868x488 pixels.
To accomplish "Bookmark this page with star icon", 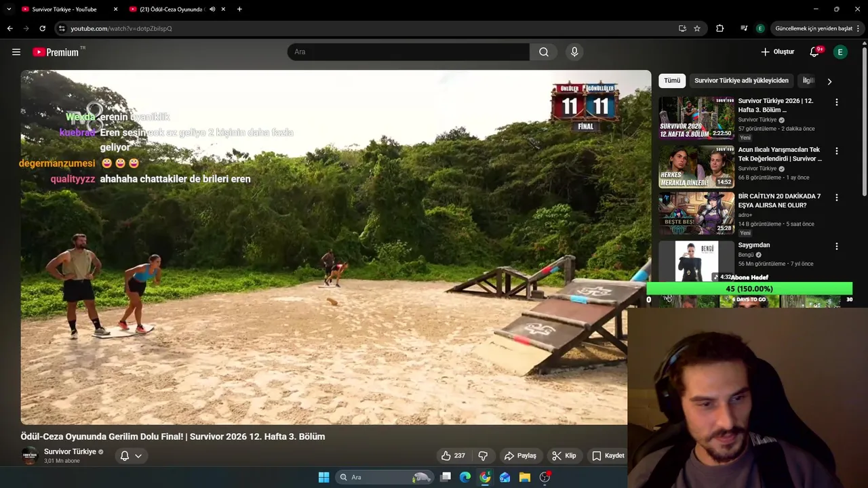I will click(697, 28).
